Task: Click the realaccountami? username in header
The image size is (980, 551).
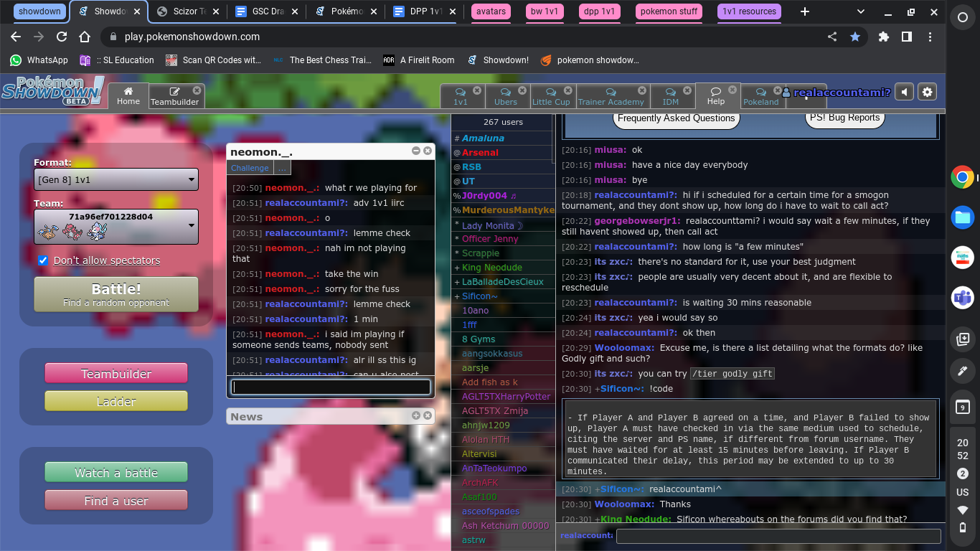Action: [x=837, y=93]
